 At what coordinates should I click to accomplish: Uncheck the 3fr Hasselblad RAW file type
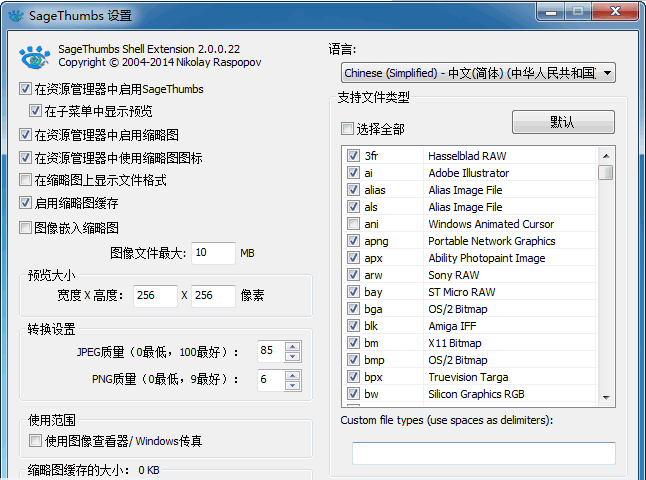[353, 155]
